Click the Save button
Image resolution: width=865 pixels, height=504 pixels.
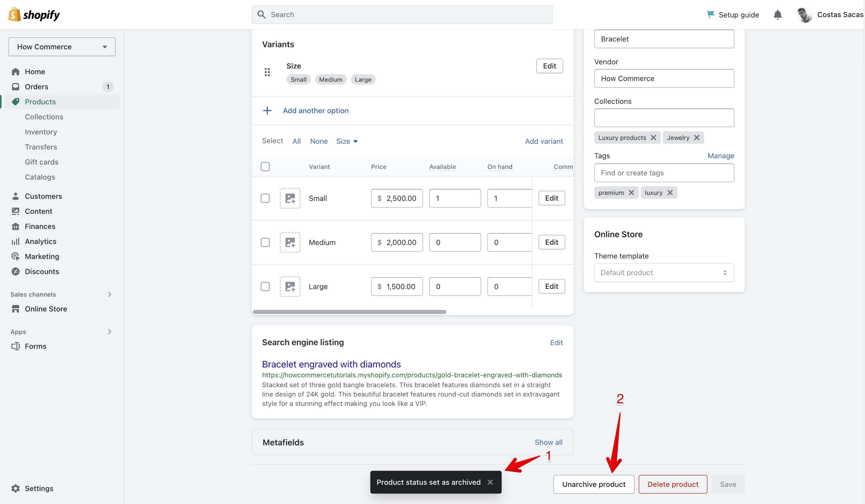[728, 484]
